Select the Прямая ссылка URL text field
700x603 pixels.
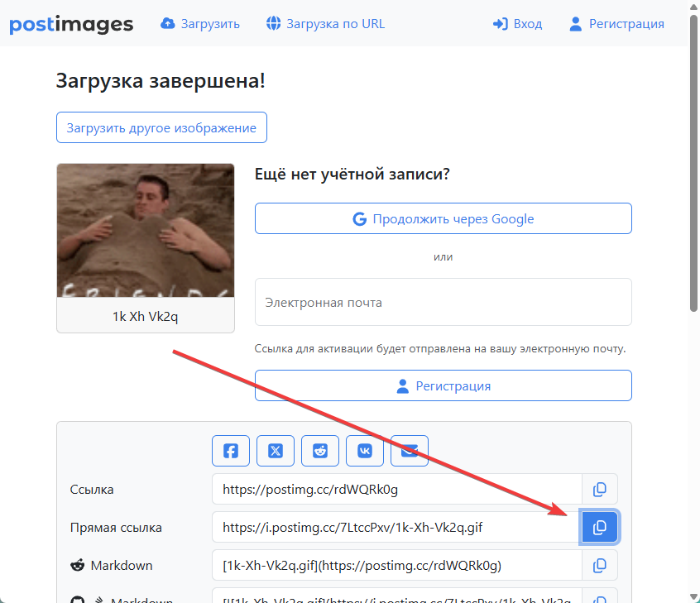click(x=396, y=527)
